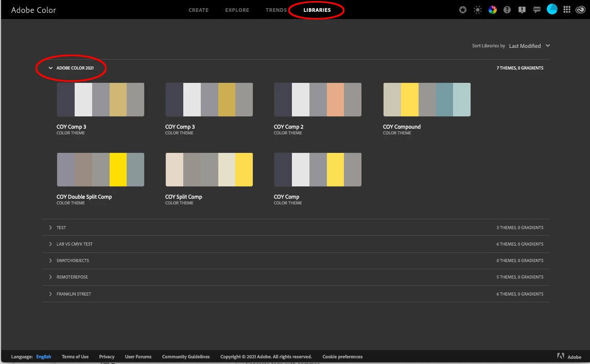Click the yellow swatch in COY Split Comp

[x=244, y=169]
